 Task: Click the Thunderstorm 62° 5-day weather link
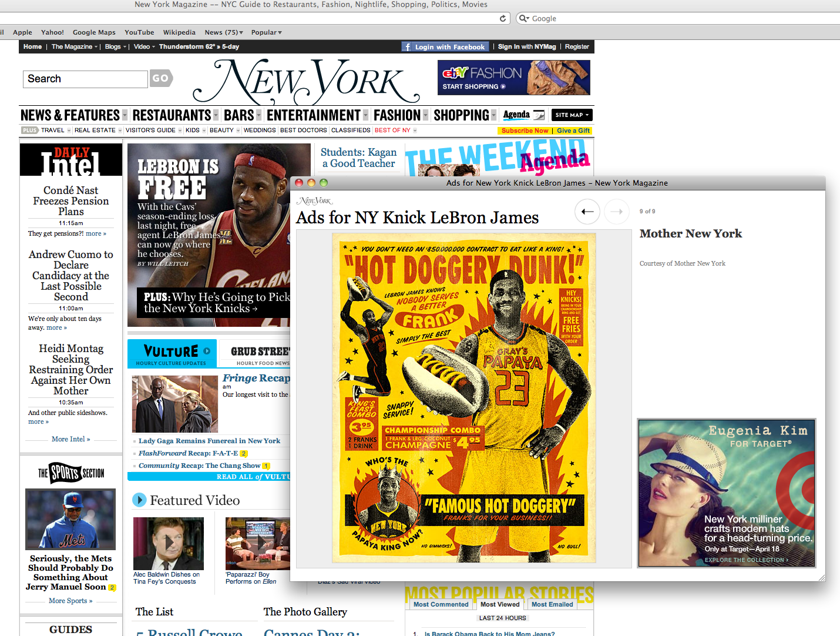199,47
